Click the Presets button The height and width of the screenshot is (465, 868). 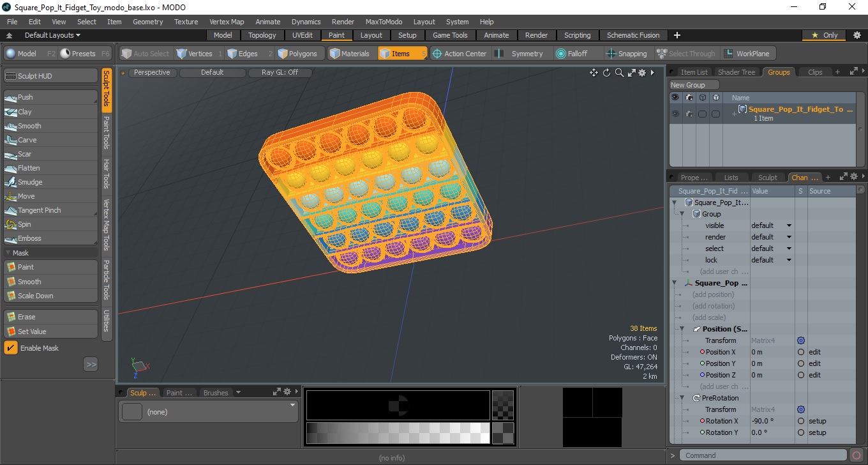(85, 54)
